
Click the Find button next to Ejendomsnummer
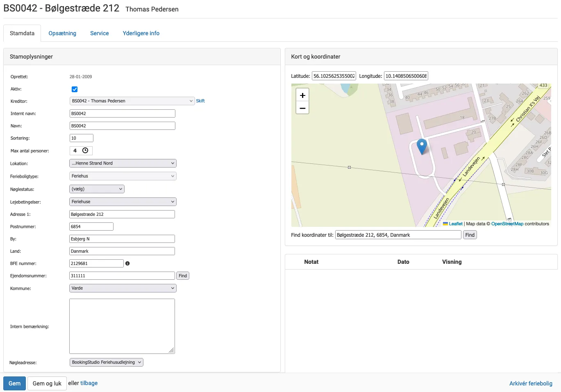183,276
